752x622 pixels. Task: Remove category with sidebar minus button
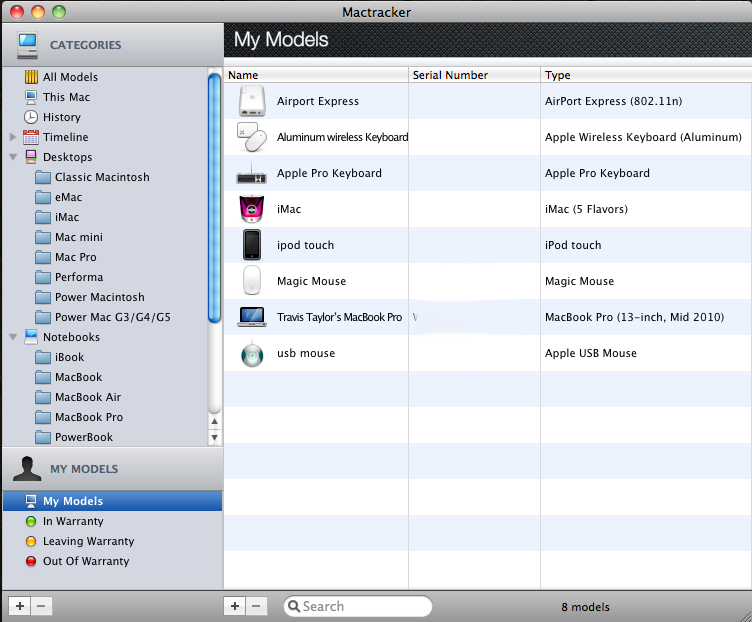coord(41,606)
